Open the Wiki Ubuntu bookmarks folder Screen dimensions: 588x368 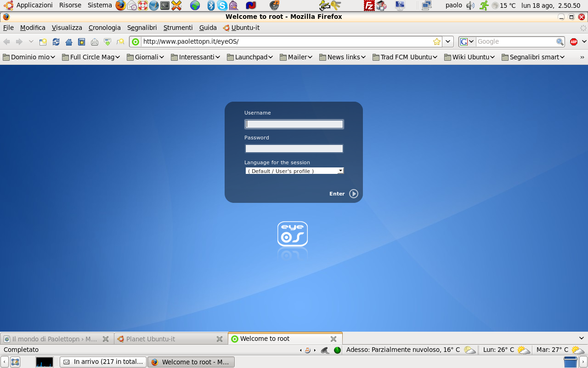[469, 57]
